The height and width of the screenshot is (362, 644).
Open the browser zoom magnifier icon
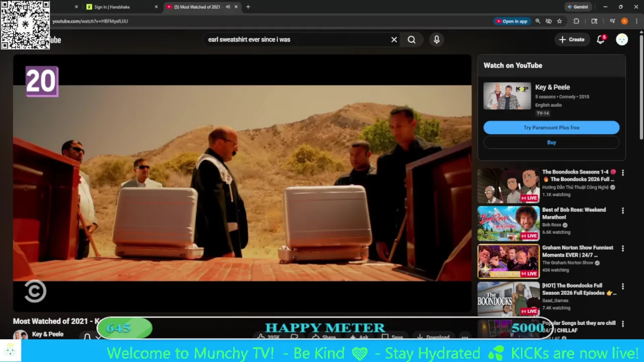tap(538, 21)
